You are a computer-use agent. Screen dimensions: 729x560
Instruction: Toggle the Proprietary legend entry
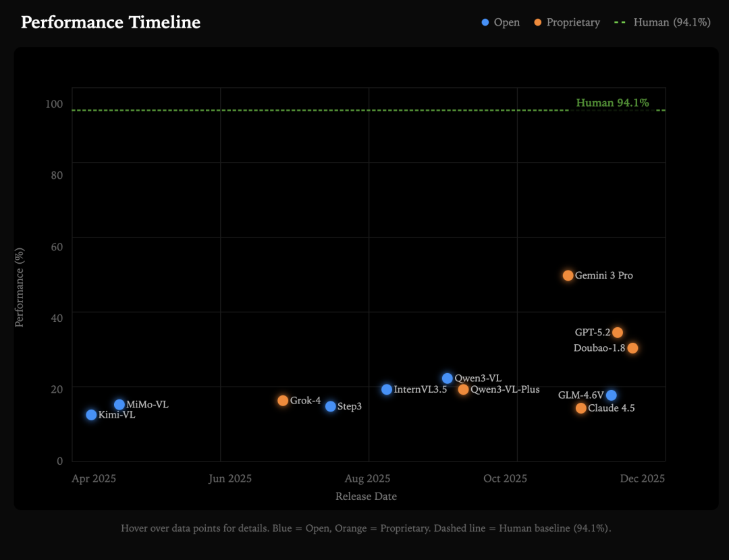[x=567, y=22]
